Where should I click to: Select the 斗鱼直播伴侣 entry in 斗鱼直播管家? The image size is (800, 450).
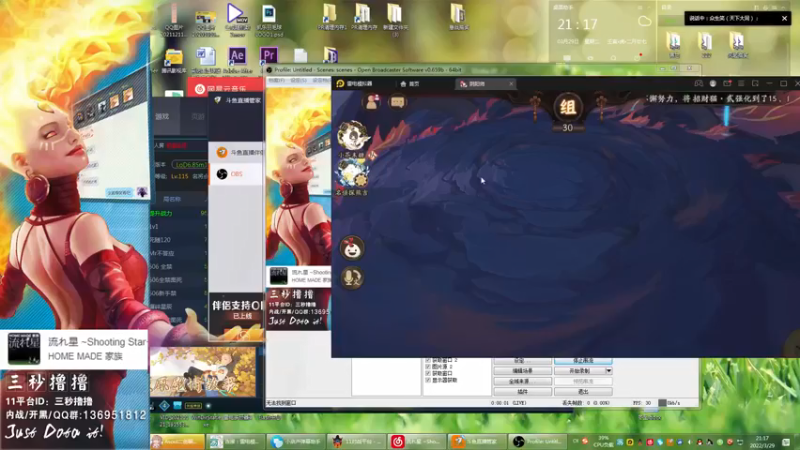236,152
